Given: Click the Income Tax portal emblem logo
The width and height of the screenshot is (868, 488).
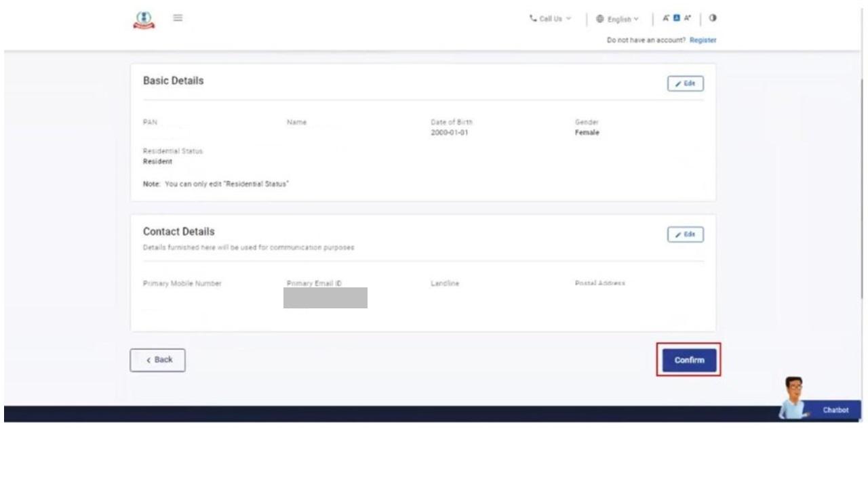Looking at the screenshot, I should (143, 20).
